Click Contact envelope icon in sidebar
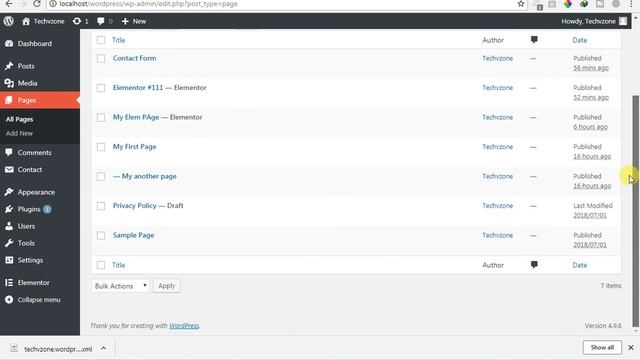 pos(9,169)
